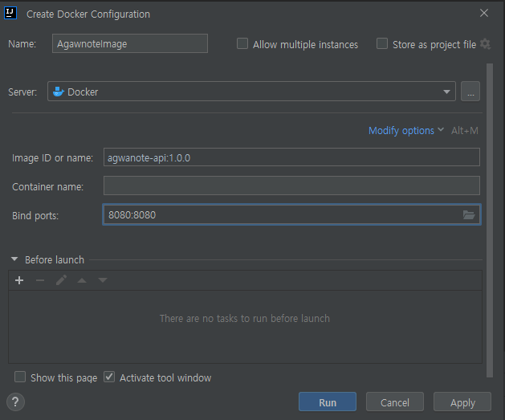
Task: Focus the Name field containing AgawnoteImage
Action: click(130, 43)
